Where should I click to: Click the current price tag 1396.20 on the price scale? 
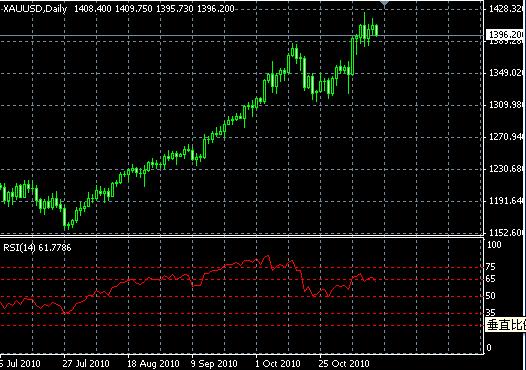(x=506, y=34)
